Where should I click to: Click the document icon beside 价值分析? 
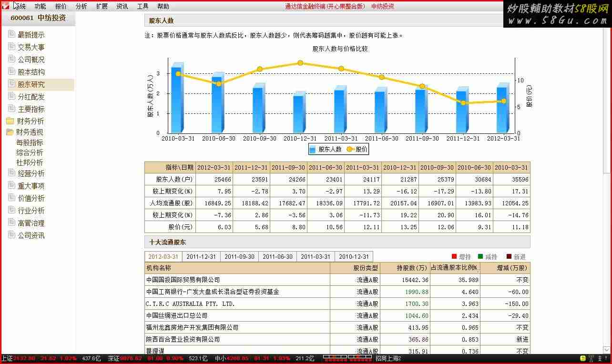click(x=11, y=198)
